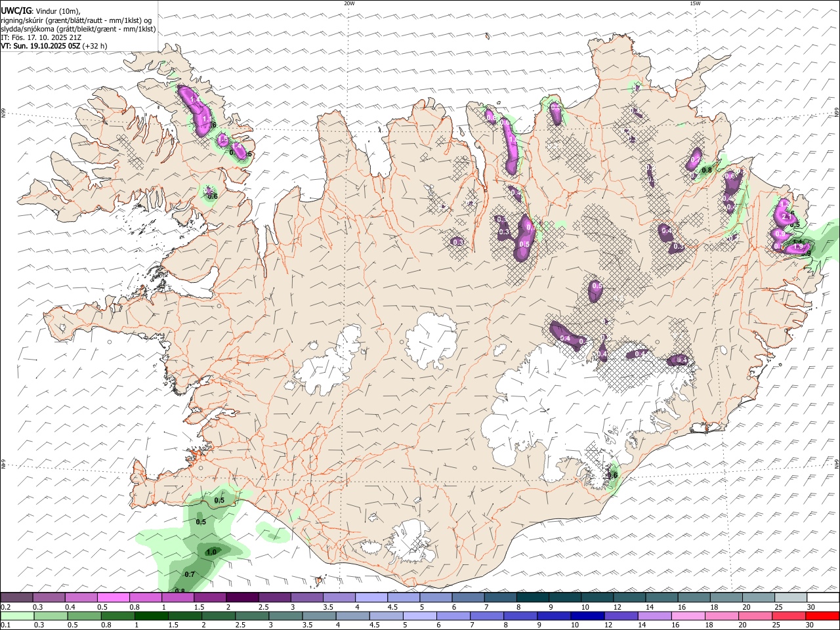Click the white 30 swatch in upper legend row

(823, 598)
